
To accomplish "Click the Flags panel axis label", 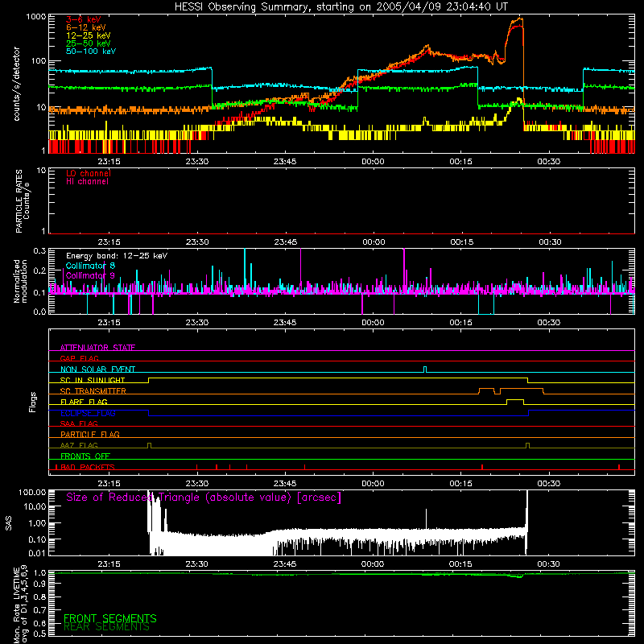I will (x=33, y=402).
